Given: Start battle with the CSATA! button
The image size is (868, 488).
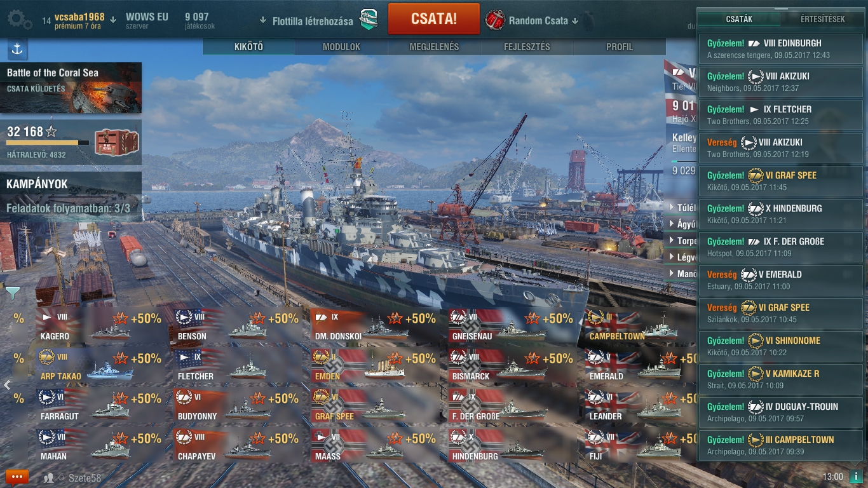Looking at the screenshot, I should (434, 19).
